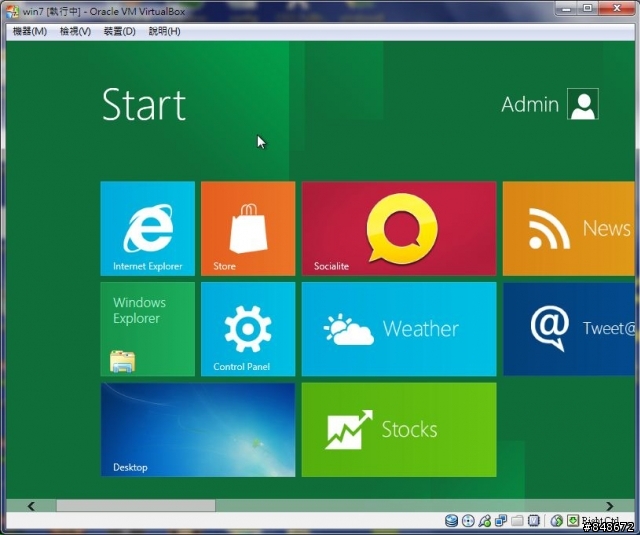Click the VirtualBox hard disk activity icon
Screen dimensions: 640x535
tap(451, 521)
